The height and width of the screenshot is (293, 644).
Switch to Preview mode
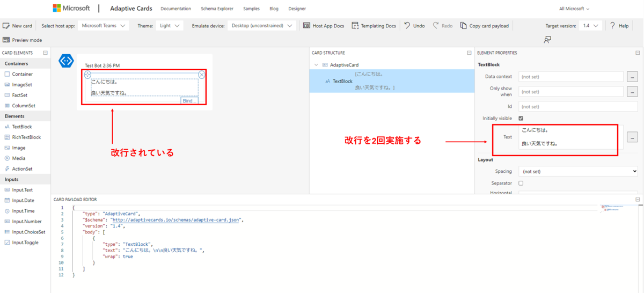22,40
